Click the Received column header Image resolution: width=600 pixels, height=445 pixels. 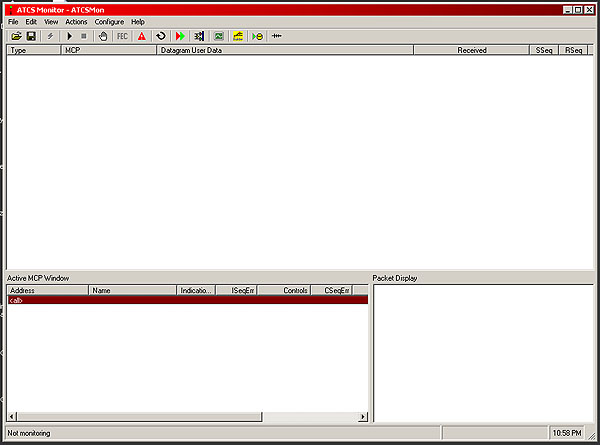click(x=472, y=50)
